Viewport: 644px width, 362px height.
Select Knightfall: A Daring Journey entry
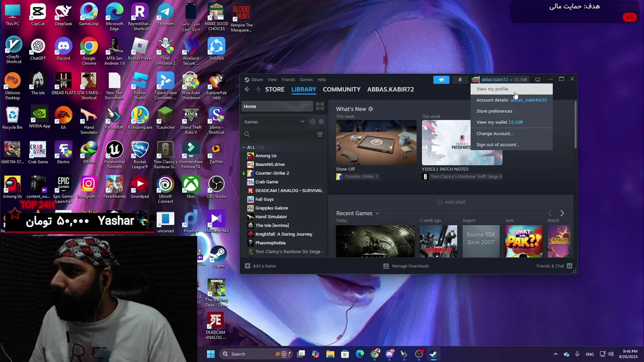click(x=284, y=234)
